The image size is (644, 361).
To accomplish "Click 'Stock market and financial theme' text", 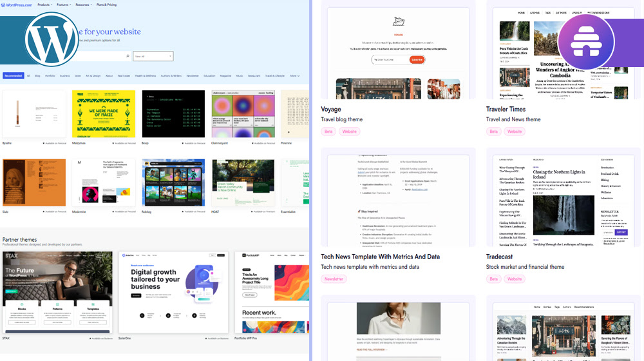I will pyautogui.click(x=525, y=267).
